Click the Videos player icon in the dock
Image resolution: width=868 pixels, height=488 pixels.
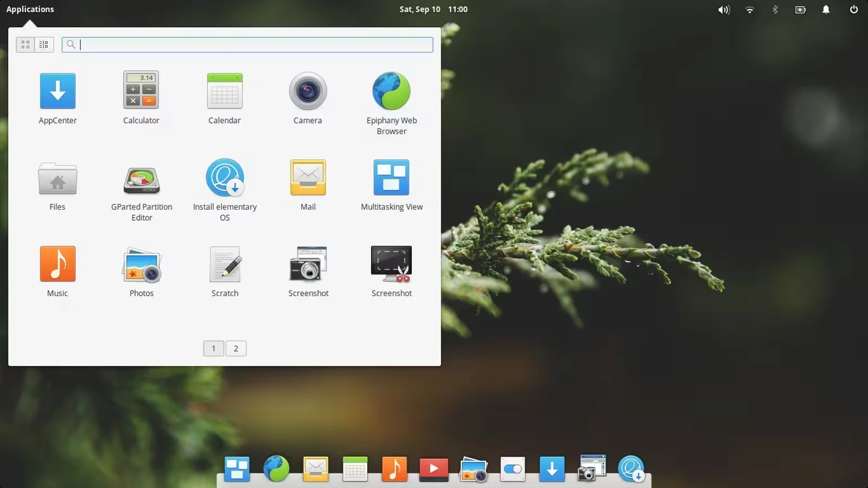point(433,468)
